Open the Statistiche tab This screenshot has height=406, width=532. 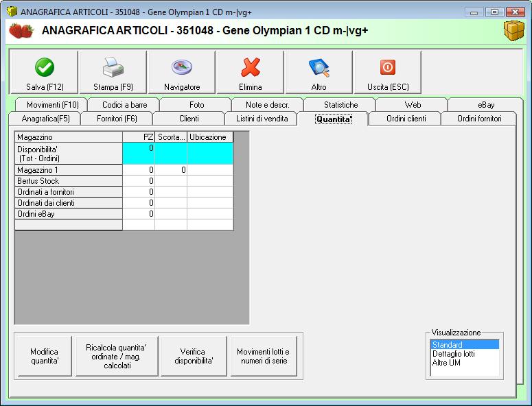[x=340, y=105]
